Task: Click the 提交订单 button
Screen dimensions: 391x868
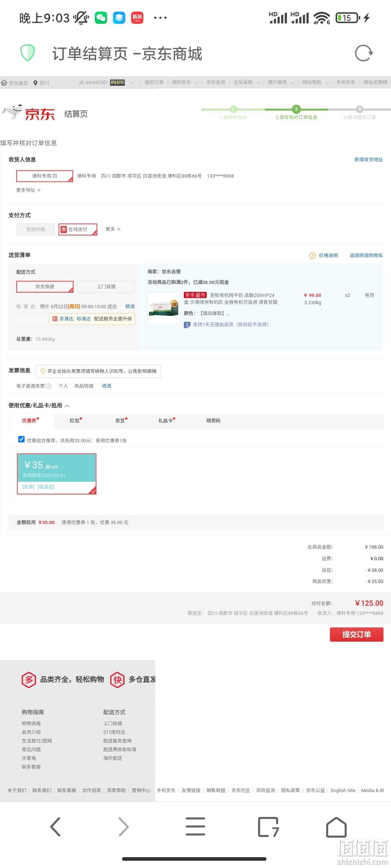Action: click(357, 635)
